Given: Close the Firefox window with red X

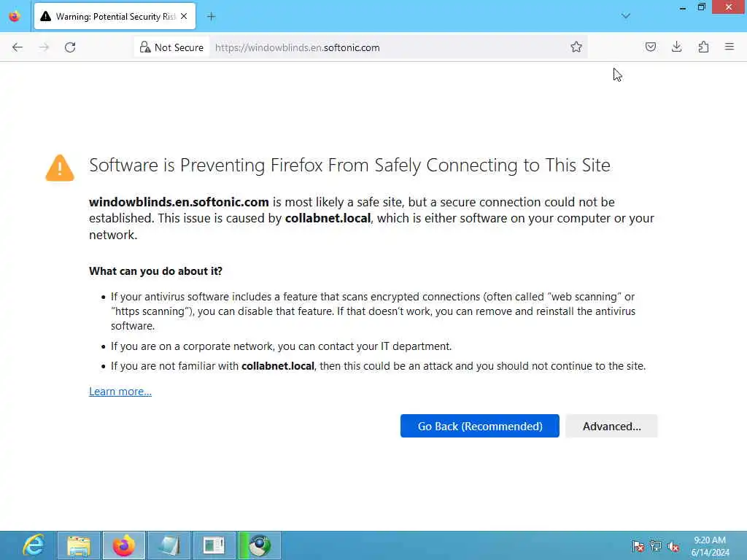Looking at the screenshot, I should click(x=729, y=7).
